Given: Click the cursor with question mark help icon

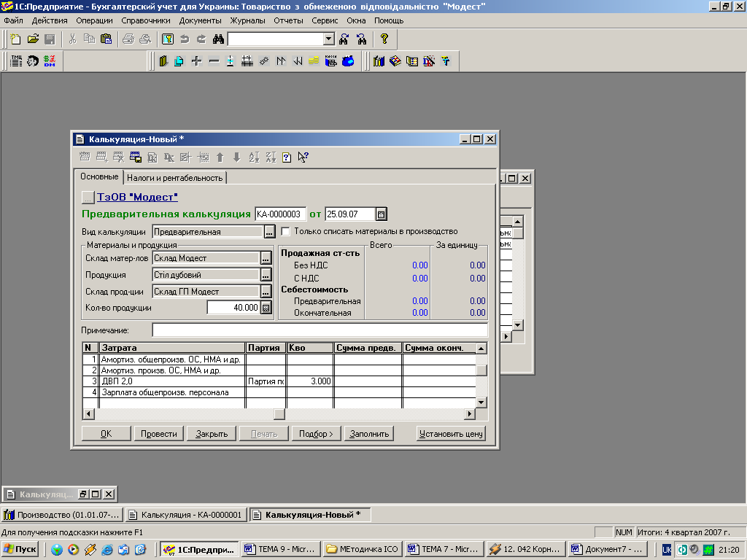Looking at the screenshot, I should point(303,157).
